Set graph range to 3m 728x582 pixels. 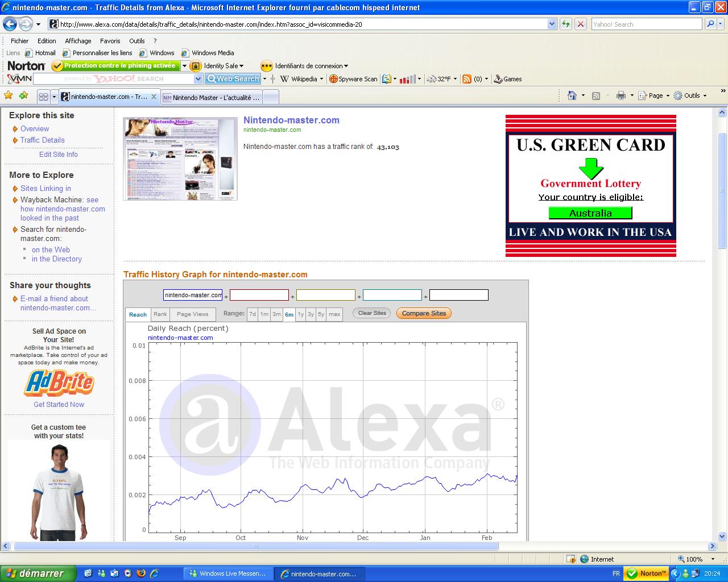point(276,314)
